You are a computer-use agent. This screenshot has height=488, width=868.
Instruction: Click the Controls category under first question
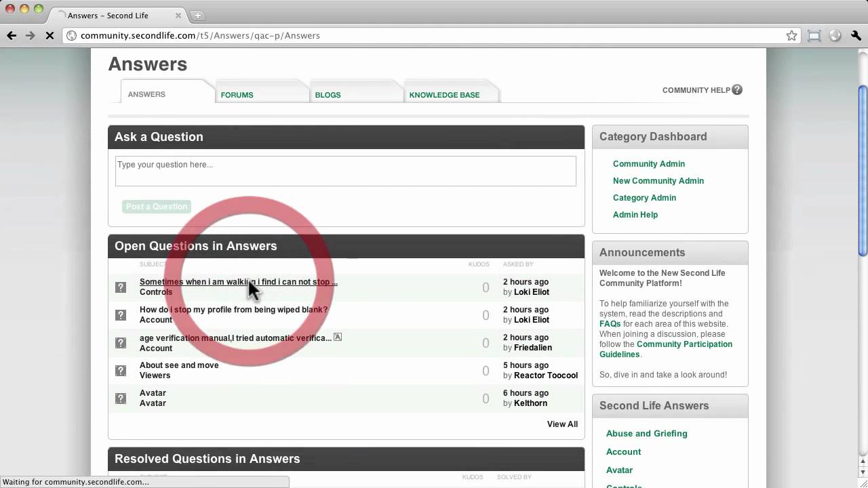click(x=156, y=292)
